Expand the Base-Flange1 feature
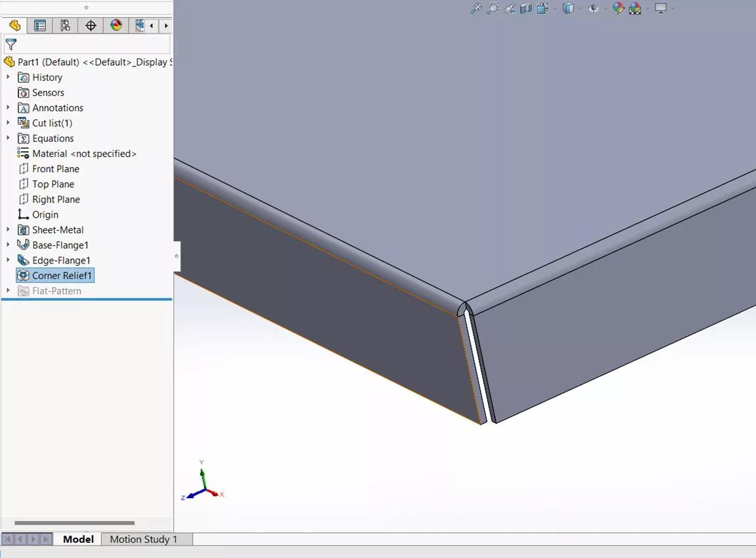This screenshot has width=756, height=558. (x=8, y=245)
